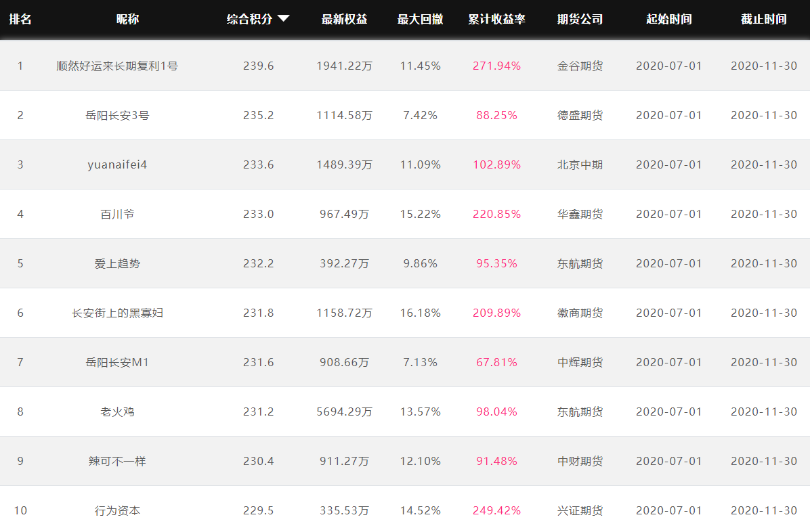810x532 pixels.
Task: Click drawdown 16.18%
Action: [420, 313]
